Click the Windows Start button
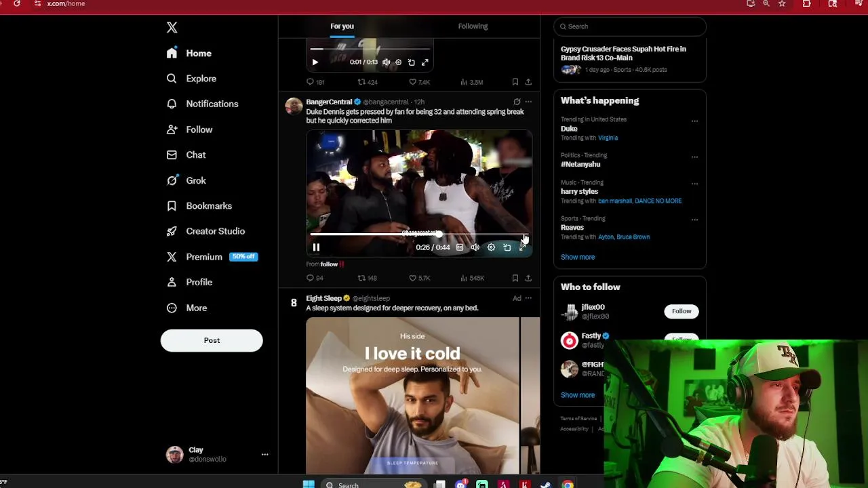The width and height of the screenshot is (868, 488). [x=309, y=484]
